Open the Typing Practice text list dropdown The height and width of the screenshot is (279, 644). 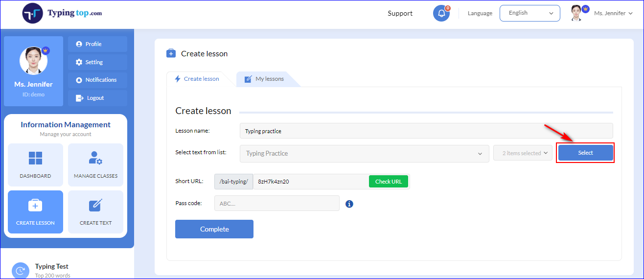pos(364,153)
